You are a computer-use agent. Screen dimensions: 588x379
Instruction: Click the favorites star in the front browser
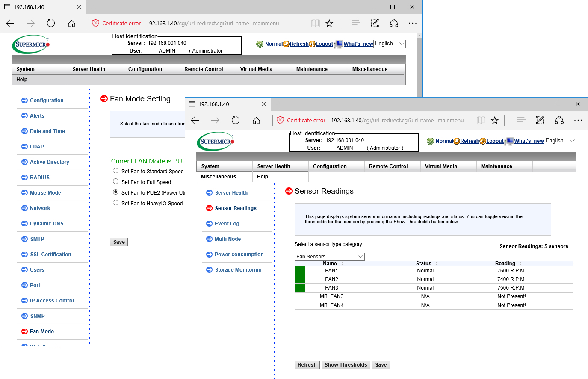[495, 121]
